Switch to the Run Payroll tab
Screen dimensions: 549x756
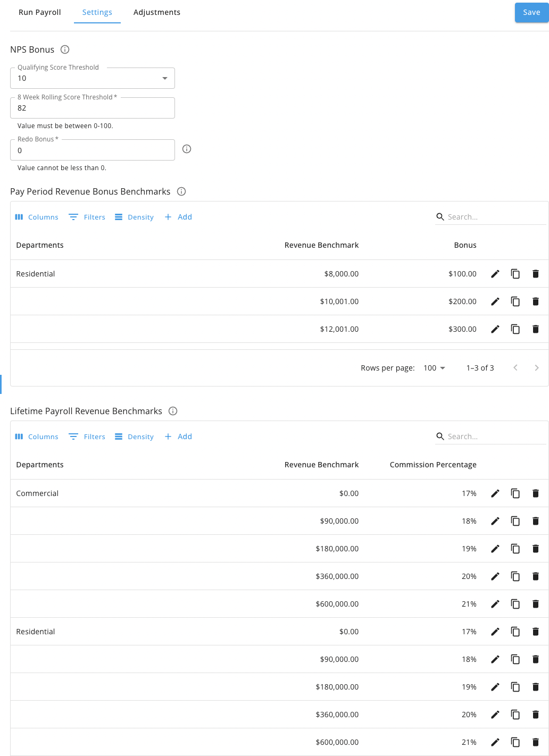tap(40, 12)
